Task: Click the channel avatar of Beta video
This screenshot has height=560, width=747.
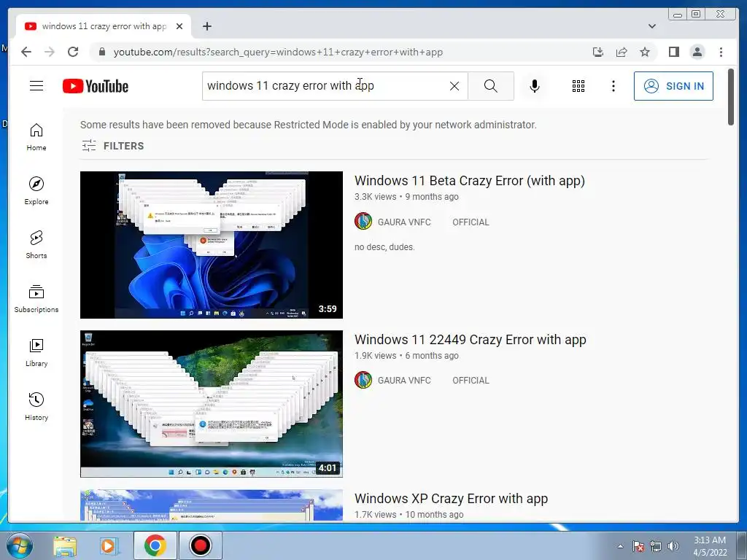Action: pyautogui.click(x=363, y=222)
